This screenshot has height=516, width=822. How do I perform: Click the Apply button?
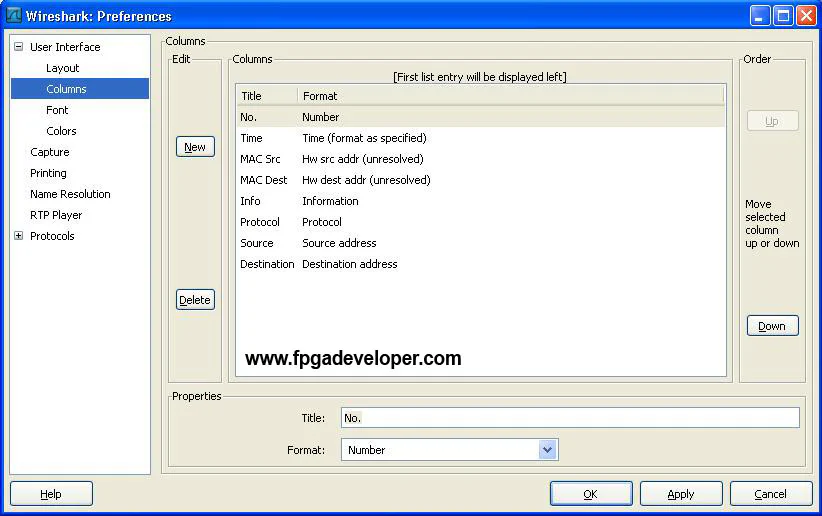[x=680, y=494]
